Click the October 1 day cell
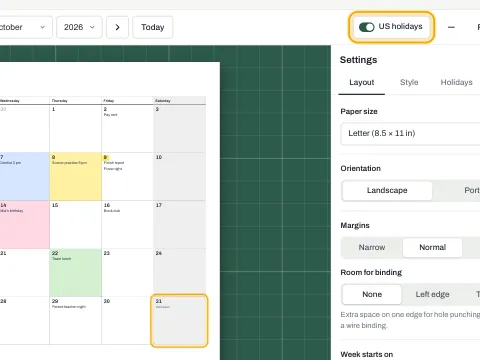This screenshot has width=480, height=360. click(76, 128)
